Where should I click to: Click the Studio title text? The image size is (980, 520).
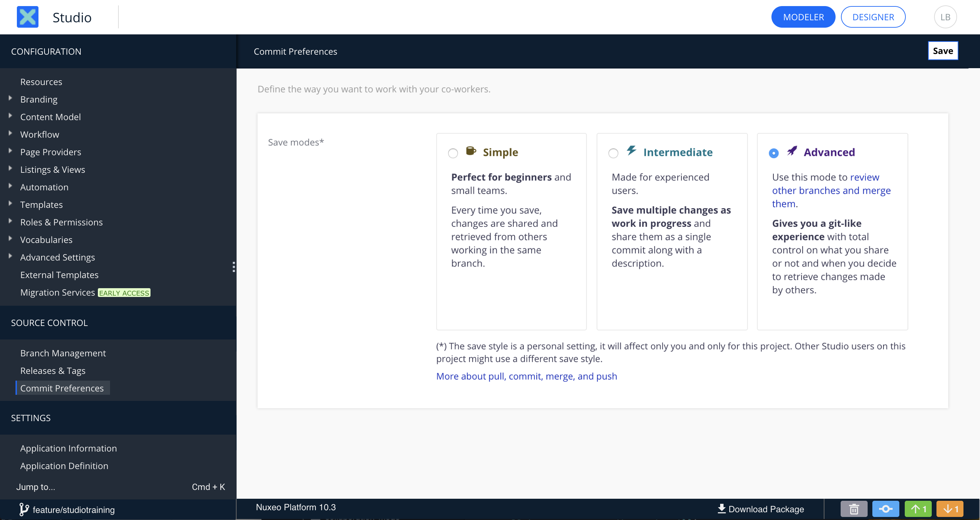[x=72, y=17]
